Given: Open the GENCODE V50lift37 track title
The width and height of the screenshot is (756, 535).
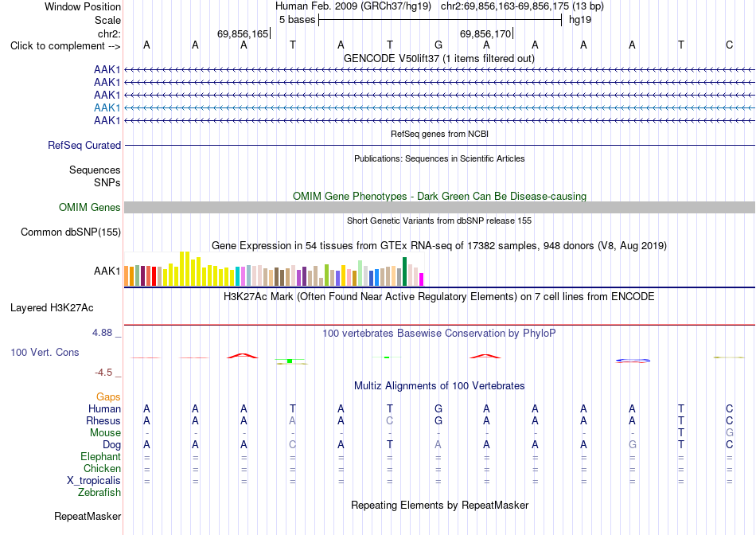Looking at the screenshot, I should 439,58.
